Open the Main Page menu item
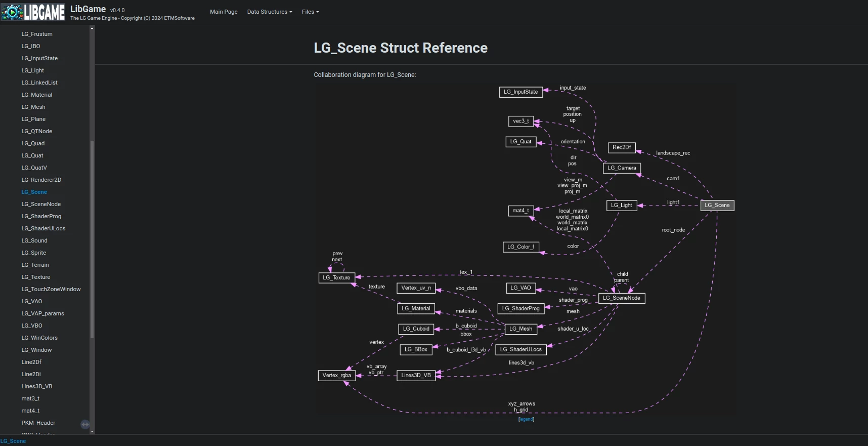The width and height of the screenshot is (868, 446). click(x=224, y=12)
